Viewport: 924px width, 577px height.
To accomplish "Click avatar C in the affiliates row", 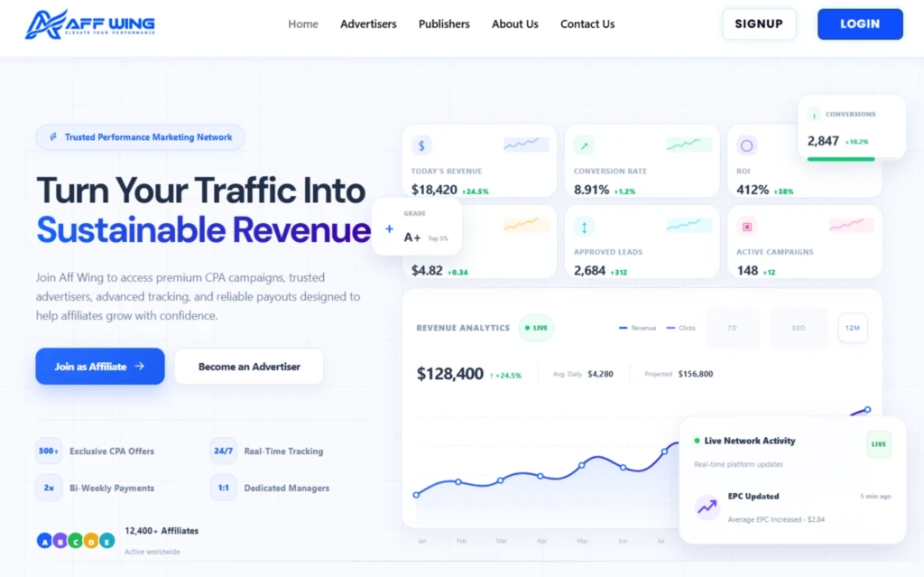I will point(76,540).
